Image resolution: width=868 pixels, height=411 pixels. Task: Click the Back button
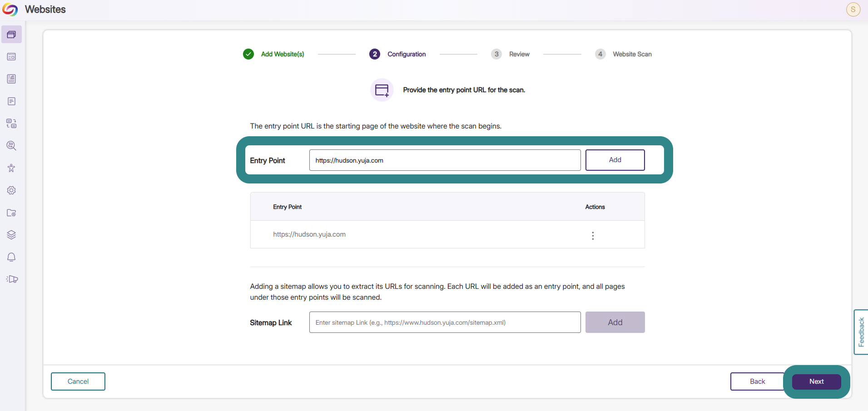(757, 381)
